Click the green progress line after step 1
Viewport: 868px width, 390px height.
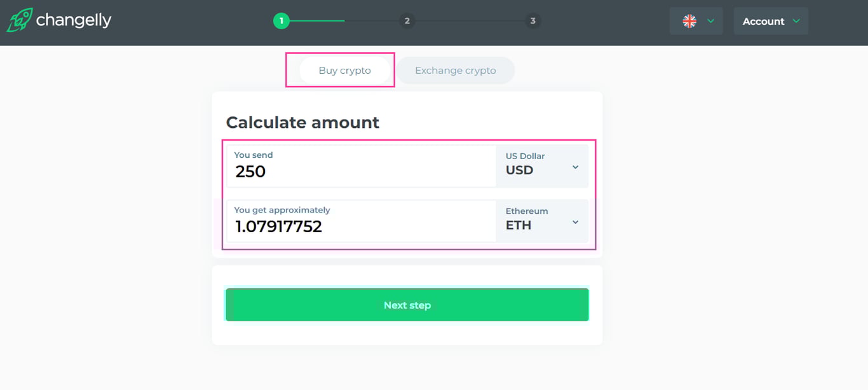[x=316, y=21]
